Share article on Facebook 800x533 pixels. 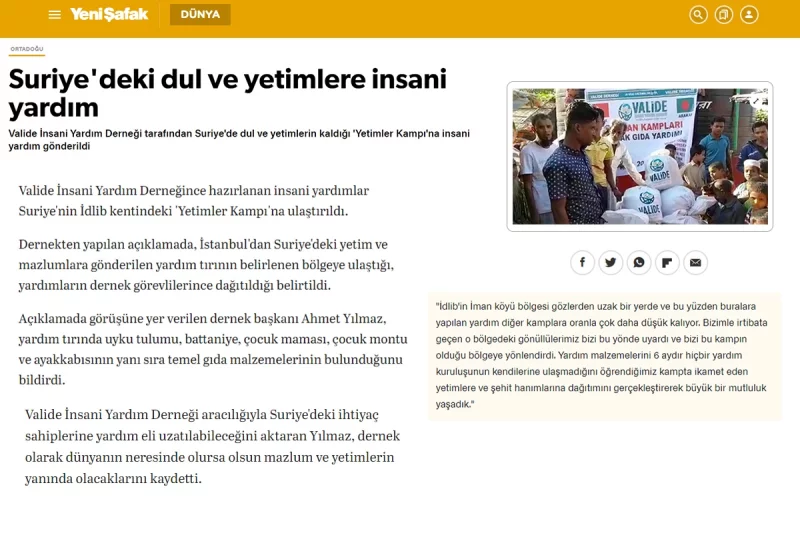click(582, 262)
